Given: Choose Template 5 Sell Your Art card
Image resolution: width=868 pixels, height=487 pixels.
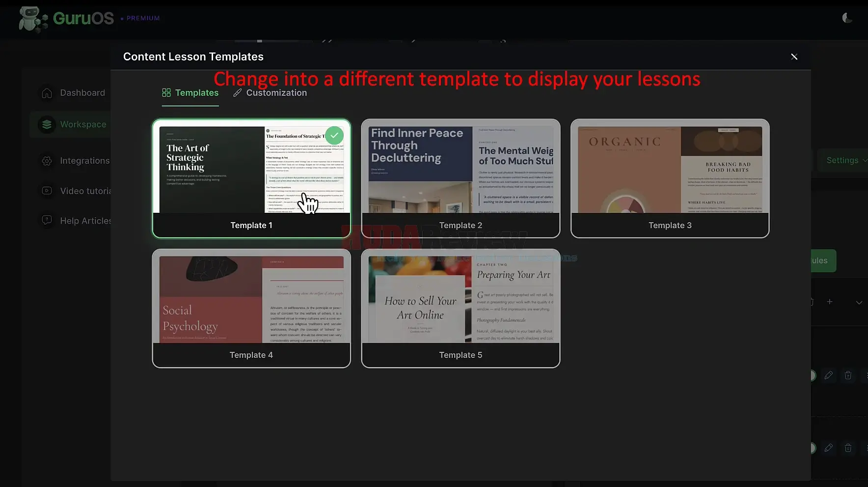Looking at the screenshot, I should [x=461, y=308].
